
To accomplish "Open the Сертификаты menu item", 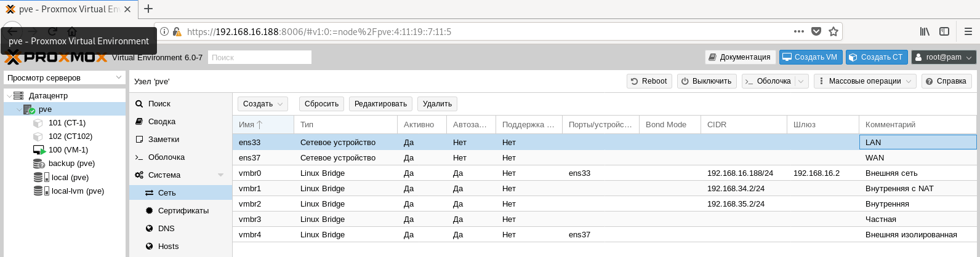I will coord(183,211).
